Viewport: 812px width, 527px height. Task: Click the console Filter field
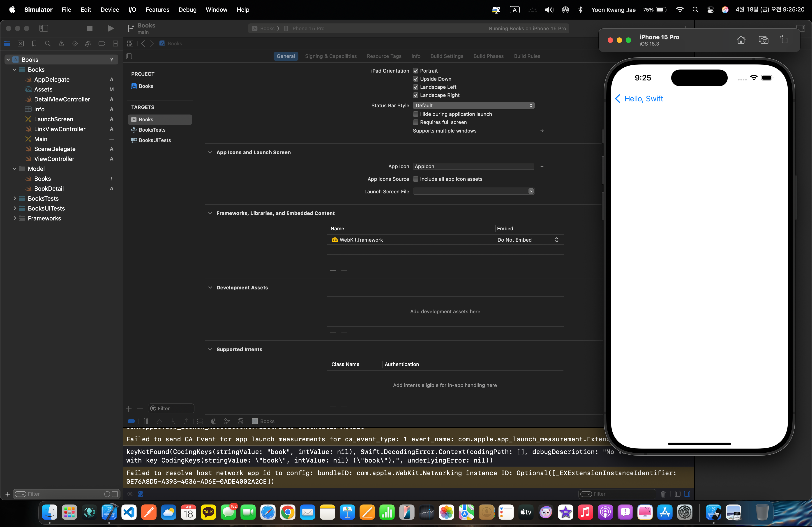click(x=617, y=494)
